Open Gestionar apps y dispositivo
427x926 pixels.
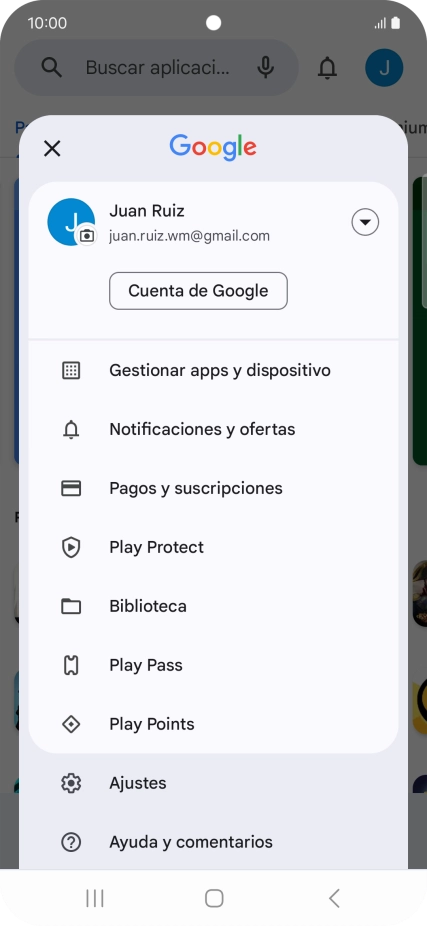click(x=213, y=370)
